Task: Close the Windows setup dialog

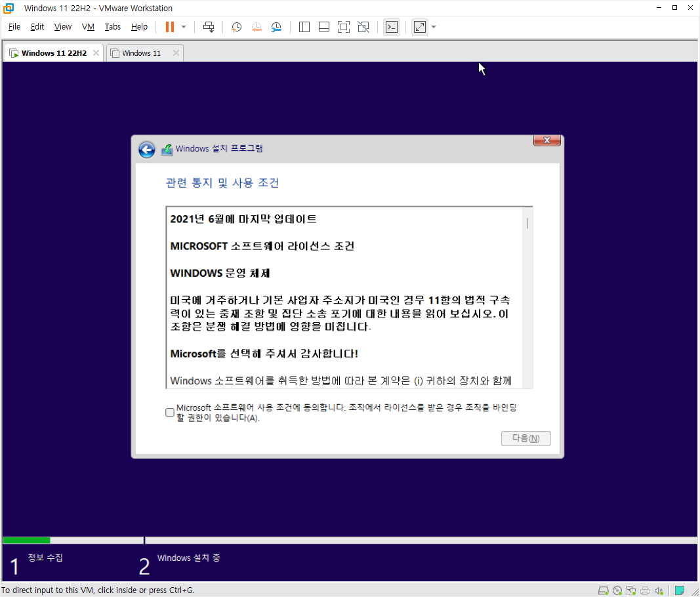Action: pos(547,140)
